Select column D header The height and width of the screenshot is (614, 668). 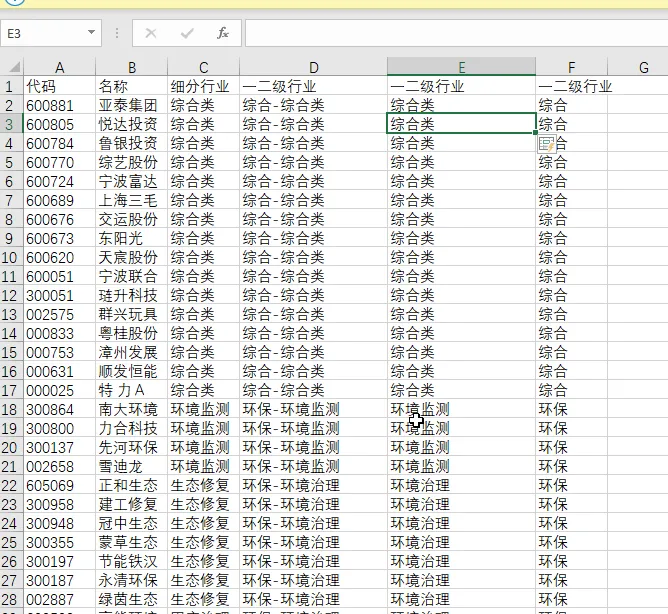coord(314,67)
